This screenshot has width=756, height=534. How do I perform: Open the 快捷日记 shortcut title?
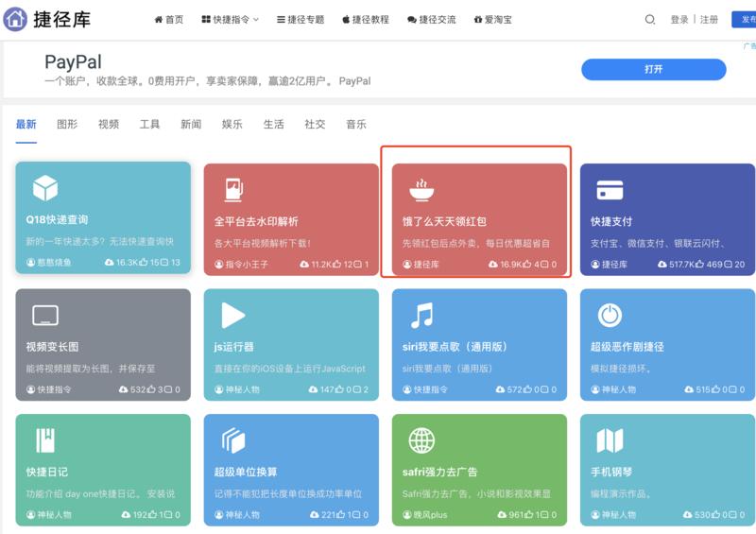(x=46, y=472)
